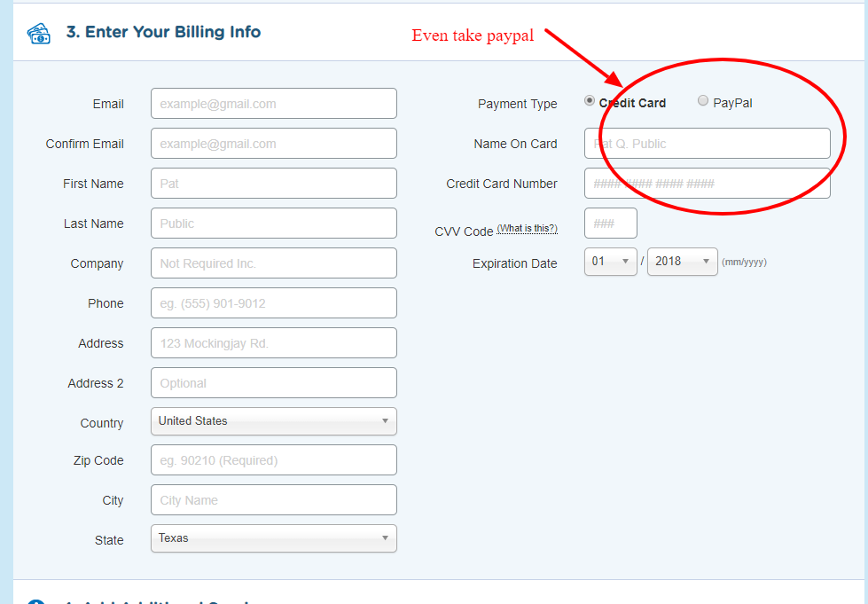Open the 'What is this?' CVV help link
Screen dimensions: 868x604
tap(527, 229)
